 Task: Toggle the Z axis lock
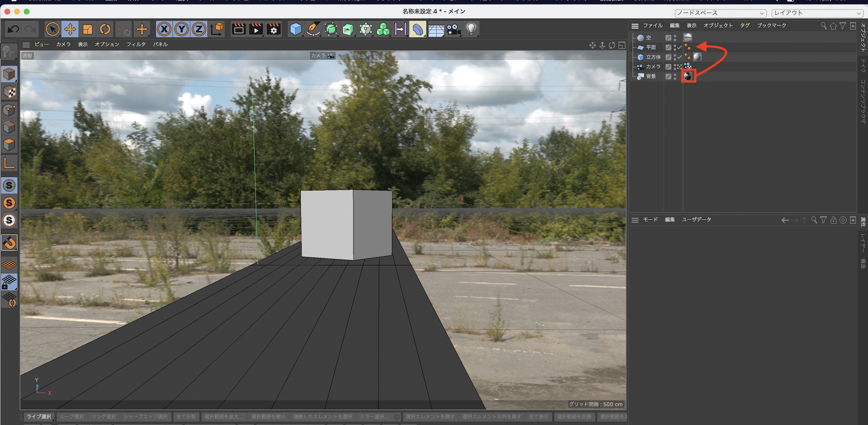pos(199,29)
